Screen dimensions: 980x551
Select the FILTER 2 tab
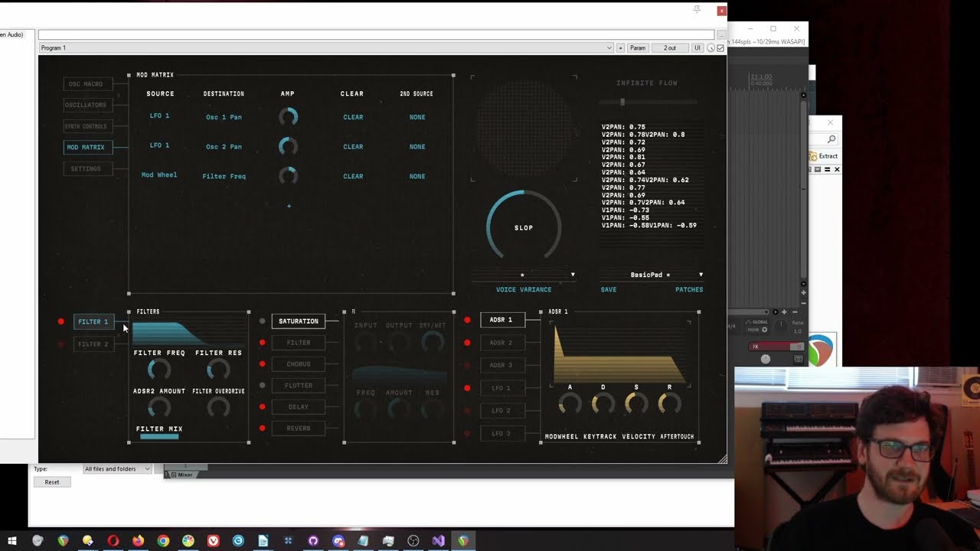(93, 344)
